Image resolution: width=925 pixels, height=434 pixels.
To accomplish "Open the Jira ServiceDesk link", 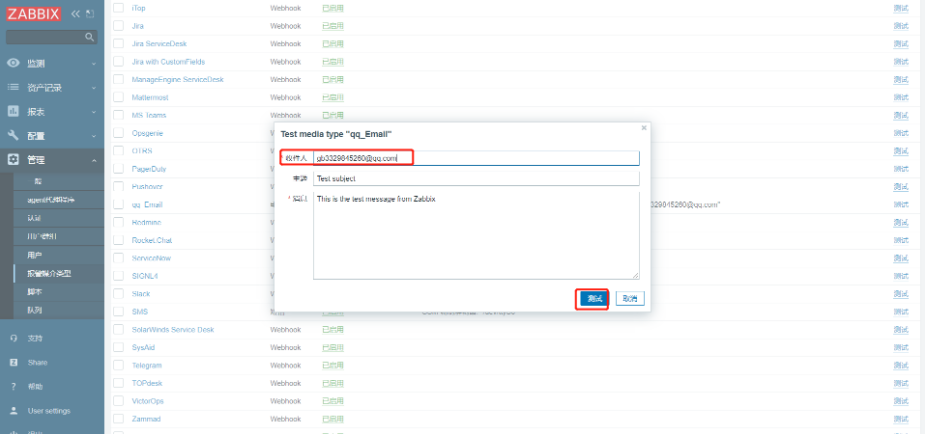I will coord(159,44).
